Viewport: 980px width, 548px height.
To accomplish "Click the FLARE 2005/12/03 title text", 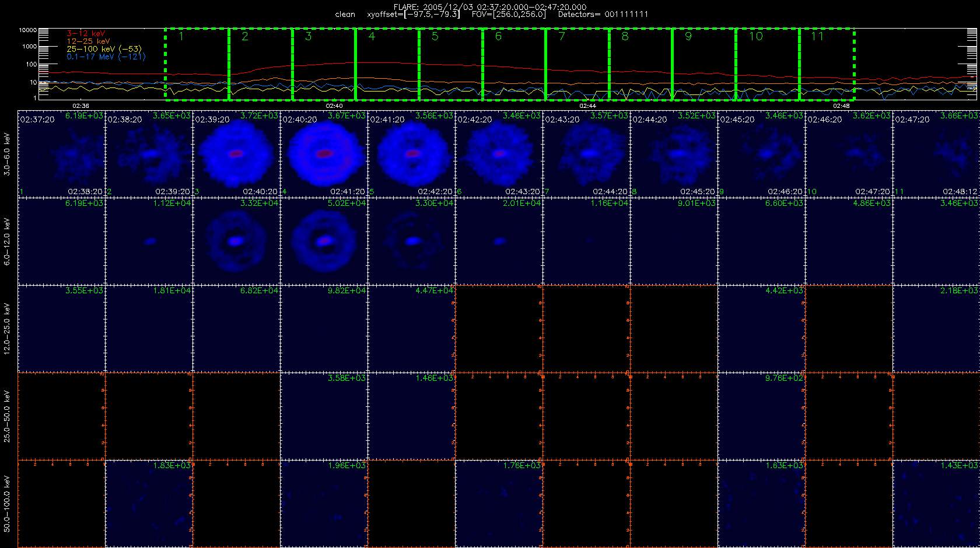I will pyautogui.click(x=490, y=7).
